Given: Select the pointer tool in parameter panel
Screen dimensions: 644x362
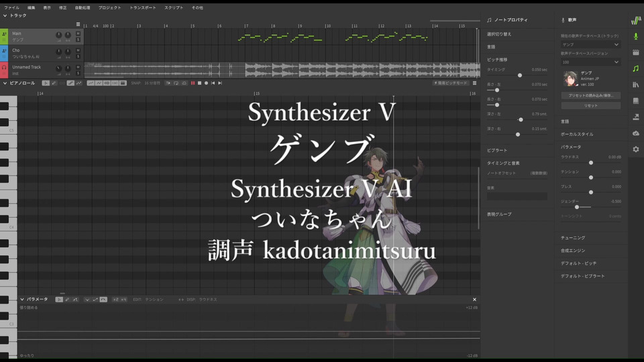Looking at the screenshot, I should point(59,300).
